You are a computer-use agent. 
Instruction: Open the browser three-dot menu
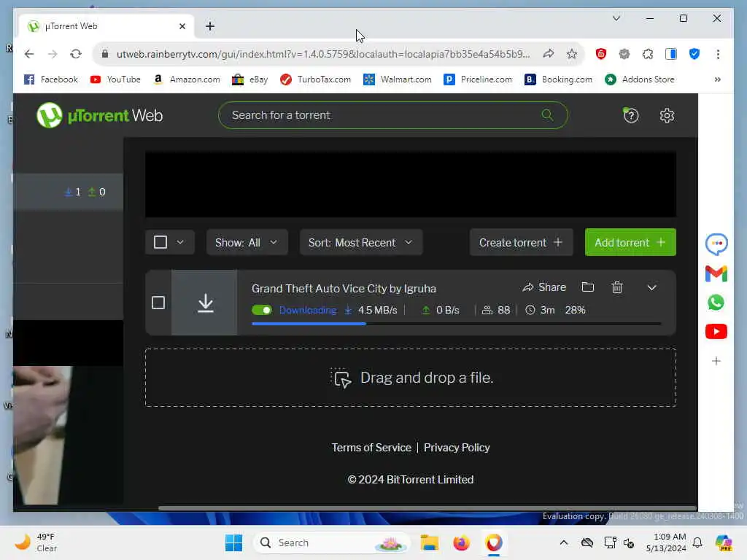718,54
